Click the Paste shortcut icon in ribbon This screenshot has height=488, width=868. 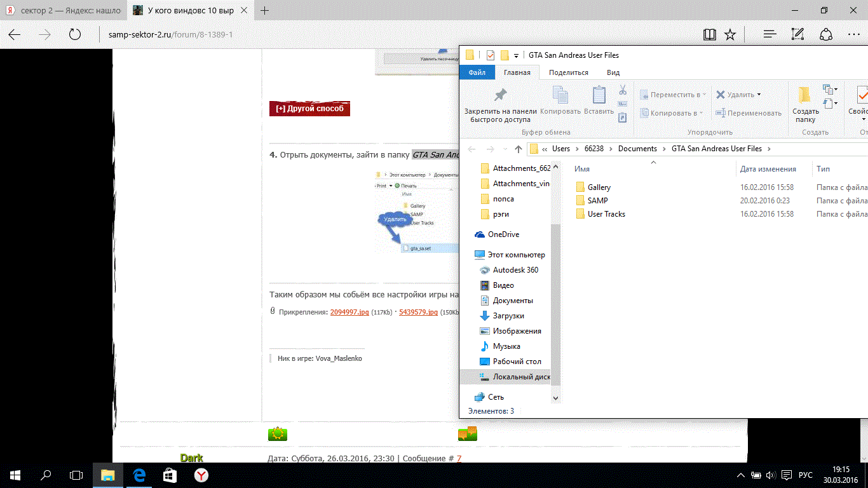pyautogui.click(x=623, y=118)
